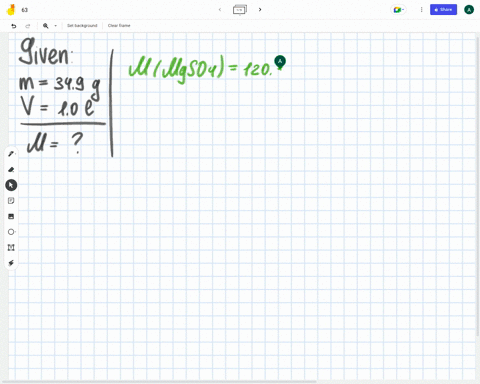
Task: Open the frame bar thumbnails
Action: pos(240,10)
